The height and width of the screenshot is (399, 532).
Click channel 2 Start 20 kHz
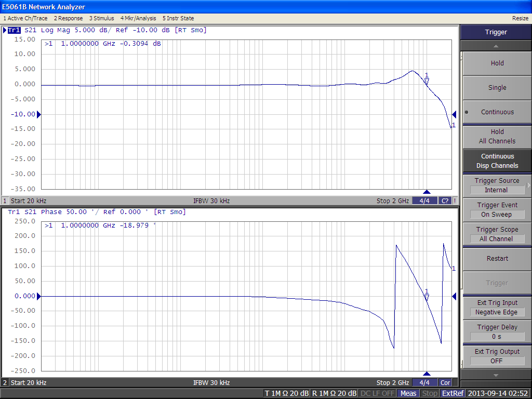coord(29,383)
